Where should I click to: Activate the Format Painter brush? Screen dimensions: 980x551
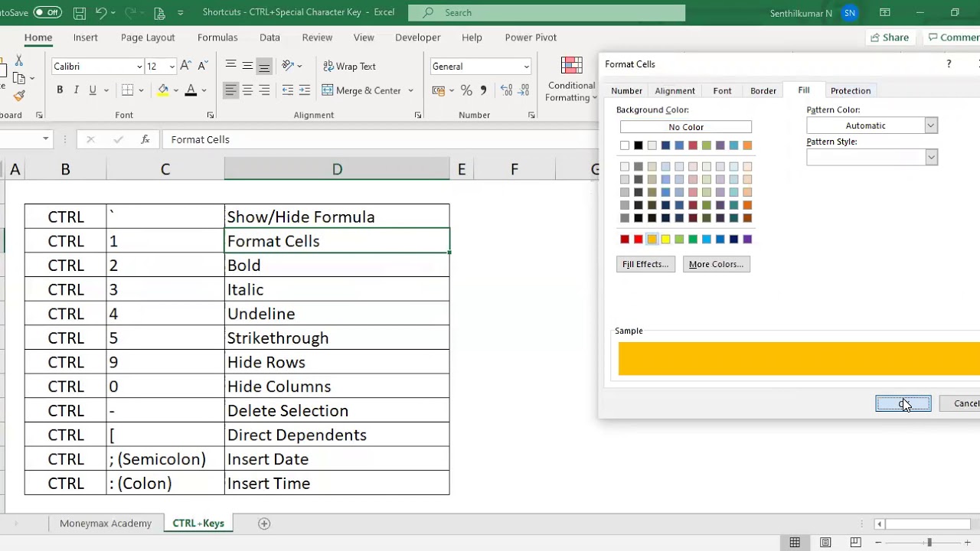tap(19, 96)
